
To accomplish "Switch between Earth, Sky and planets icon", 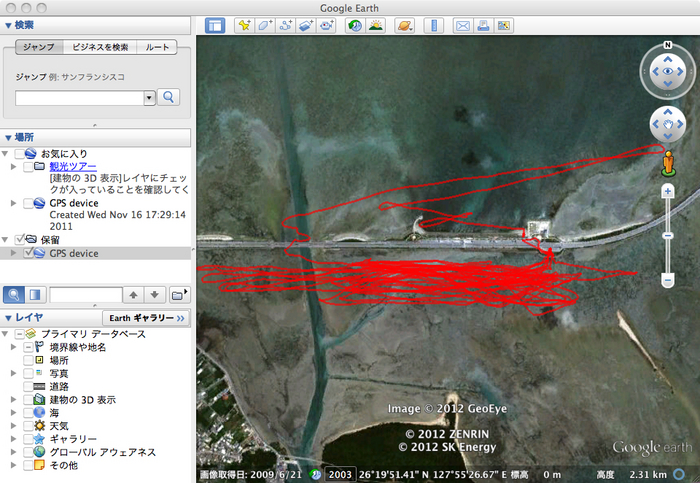I will [x=404, y=25].
